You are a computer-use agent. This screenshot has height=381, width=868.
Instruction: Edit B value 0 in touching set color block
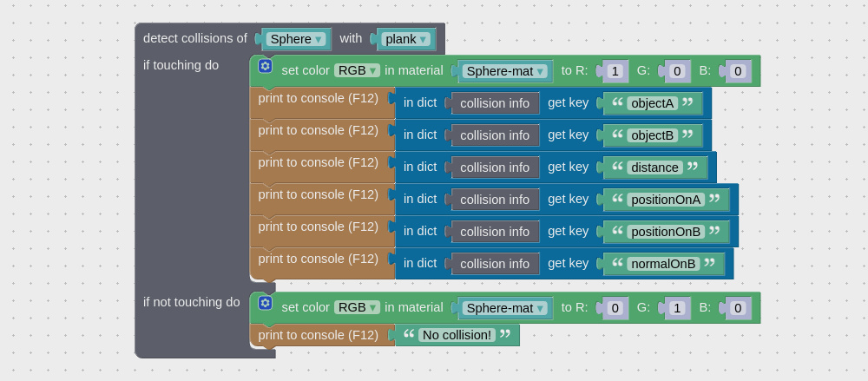coord(737,71)
